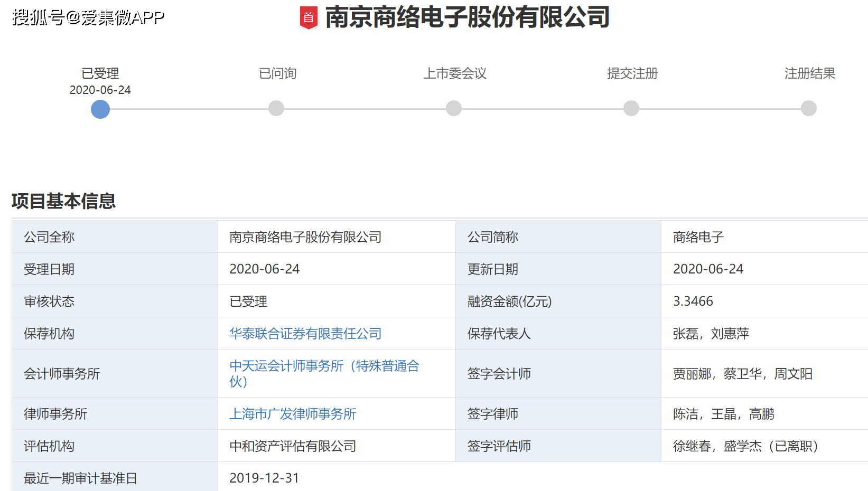The image size is (868, 491).
Task: Select the 上市委会议 progress dot
Action: click(x=453, y=108)
